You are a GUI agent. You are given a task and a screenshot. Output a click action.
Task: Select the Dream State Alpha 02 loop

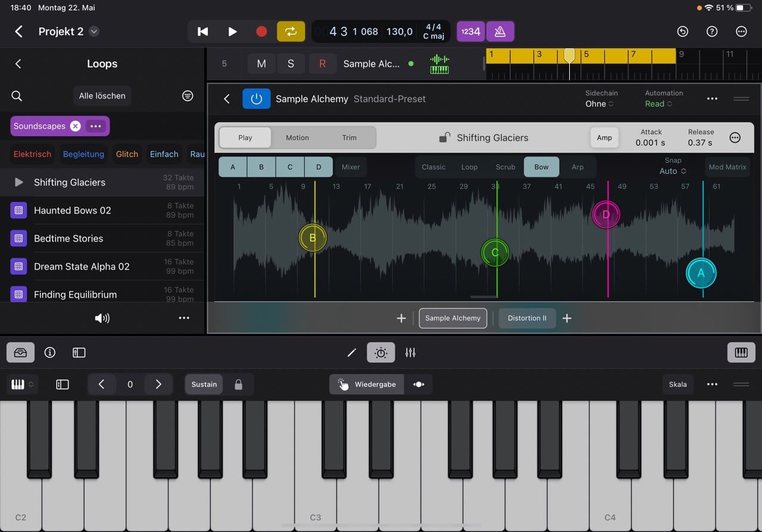102,266
